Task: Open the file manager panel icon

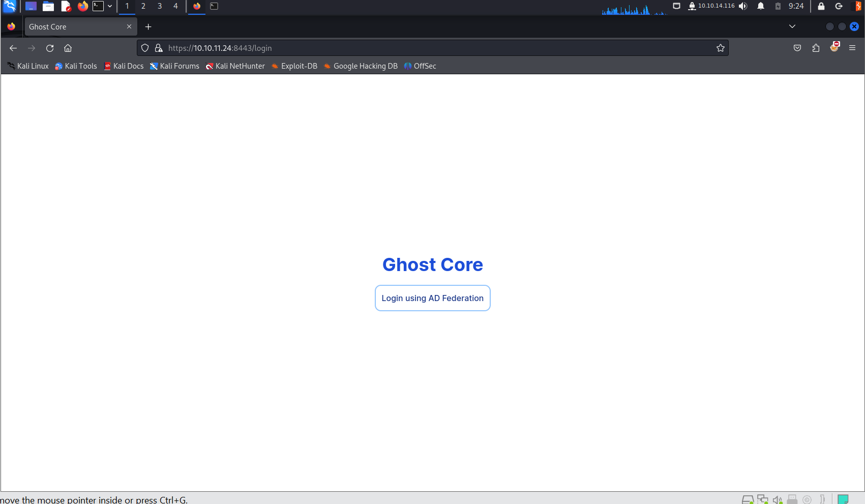Action: (x=48, y=6)
